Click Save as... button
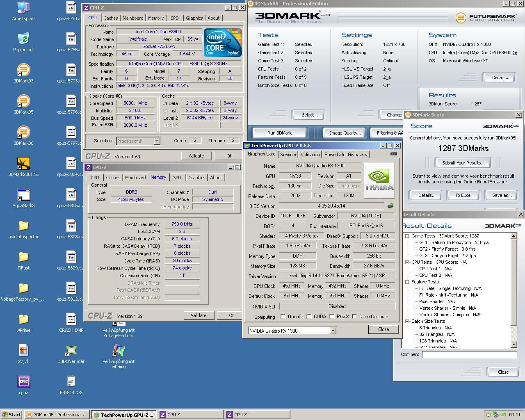525x420 pixels. (502, 195)
